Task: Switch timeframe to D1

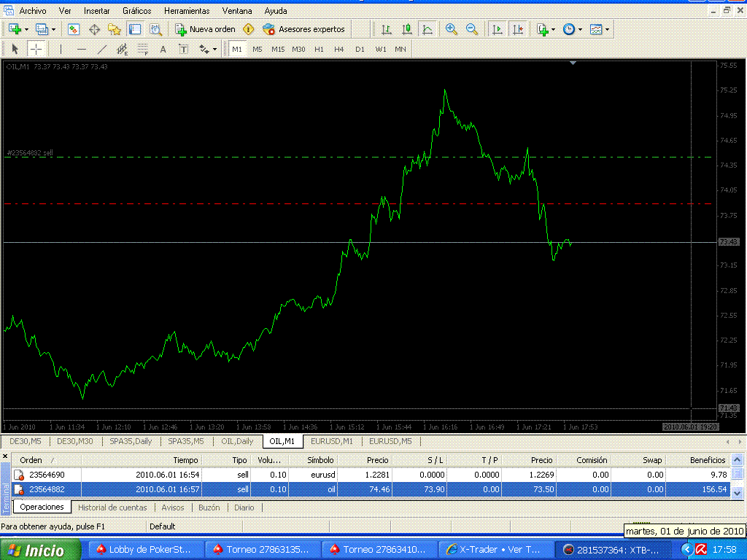Action: [x=360, y=49]
